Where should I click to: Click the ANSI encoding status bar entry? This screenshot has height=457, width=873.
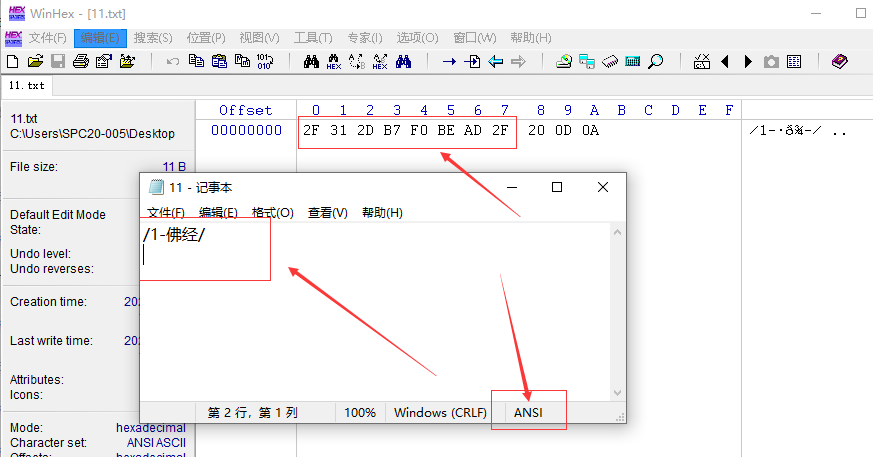(528, 412)
